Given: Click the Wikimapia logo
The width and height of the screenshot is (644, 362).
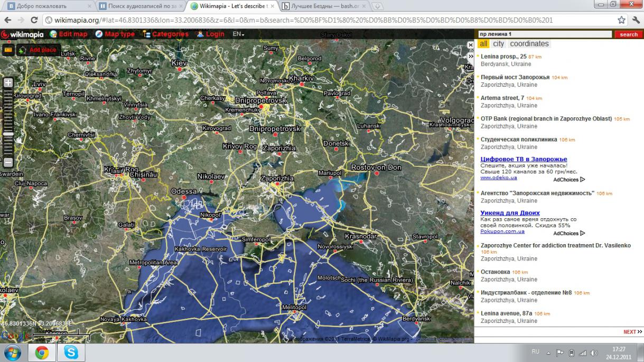Looking at the screenshot, I should pos(23,34).
